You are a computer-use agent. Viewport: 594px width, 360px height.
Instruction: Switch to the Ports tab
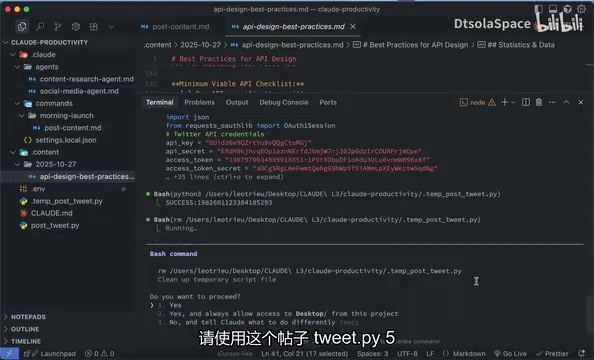pyautogui.click(x=328, y=102)
